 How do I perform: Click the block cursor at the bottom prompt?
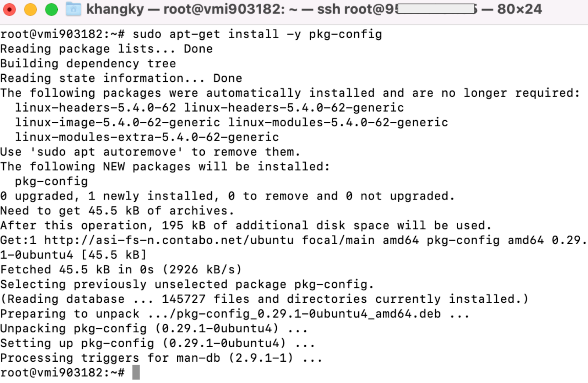(x=136, y=372)
